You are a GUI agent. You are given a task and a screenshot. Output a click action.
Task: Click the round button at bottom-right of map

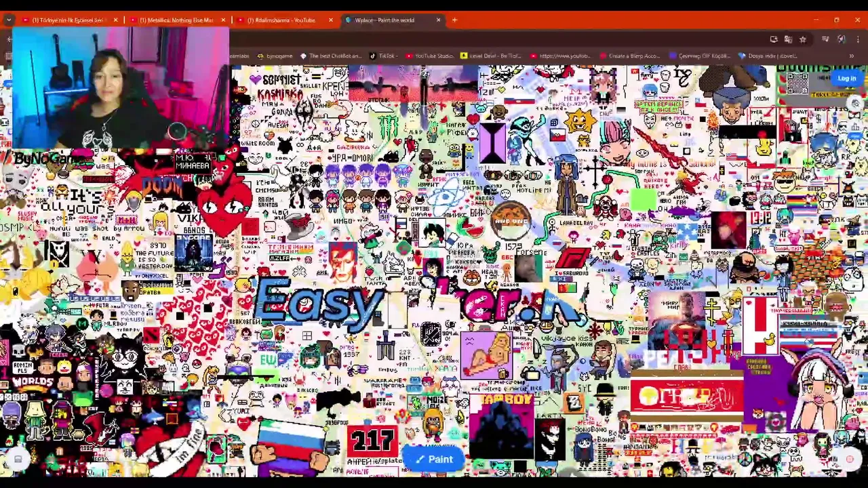pyautogui.click(x=850, y=459)
